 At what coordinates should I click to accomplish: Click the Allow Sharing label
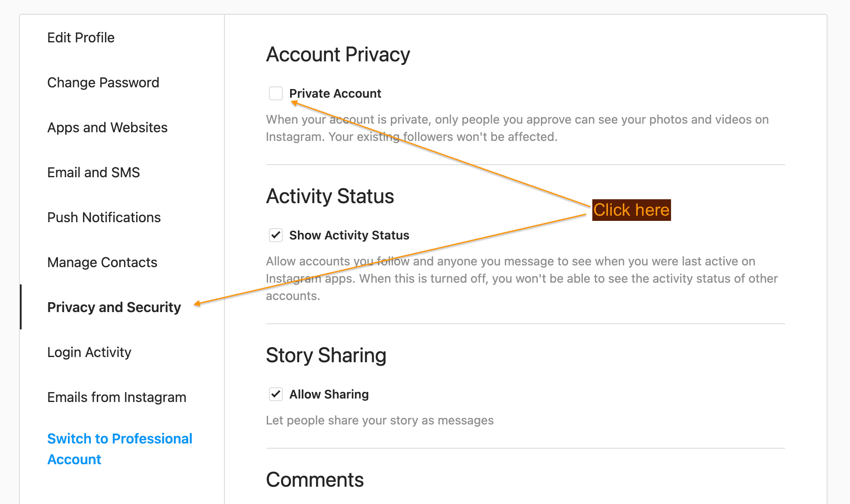(329, 394)
